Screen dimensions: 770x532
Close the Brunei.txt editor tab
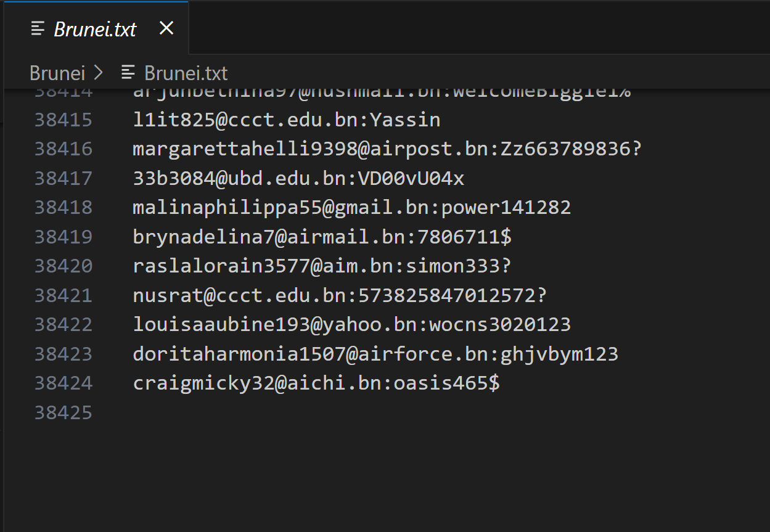[166, 28]
